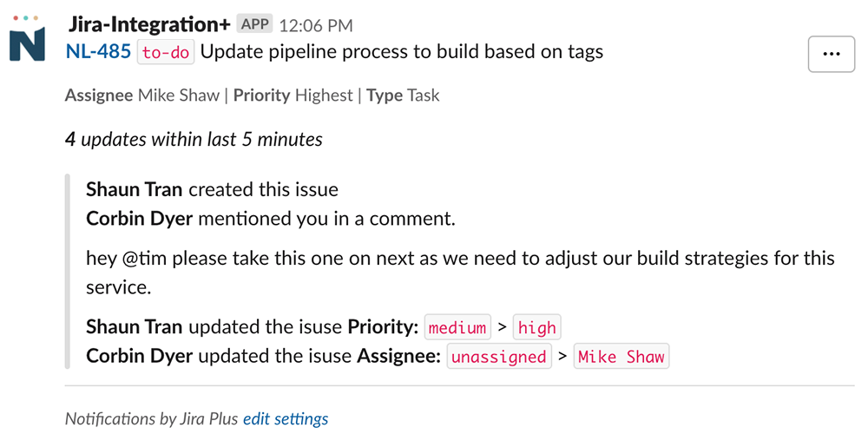868x434 pixels.
Task: Click the 12:06 PM message timestamp
Action: coord(316,25)
